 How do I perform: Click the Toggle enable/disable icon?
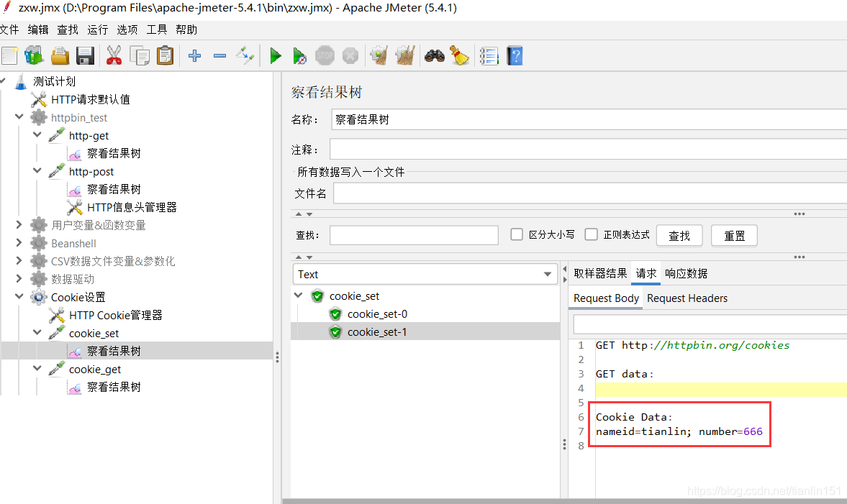[x=245, y=55]
